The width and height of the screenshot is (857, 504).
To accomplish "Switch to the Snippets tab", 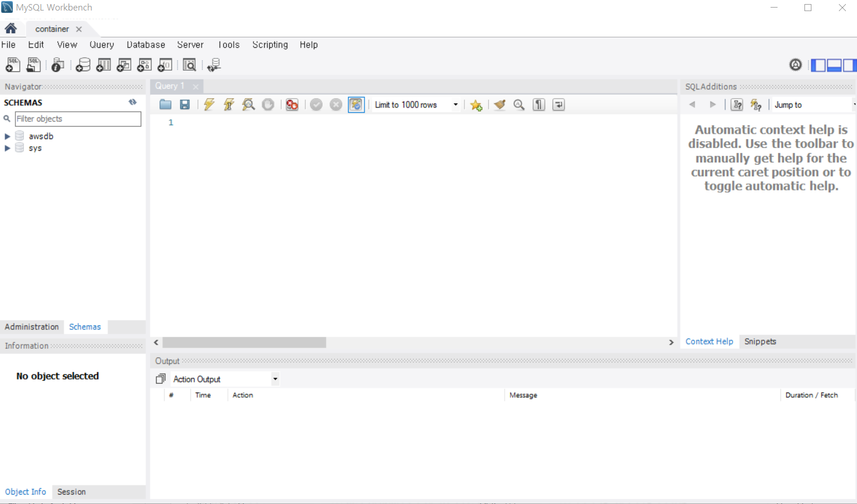I will [760, 342].
